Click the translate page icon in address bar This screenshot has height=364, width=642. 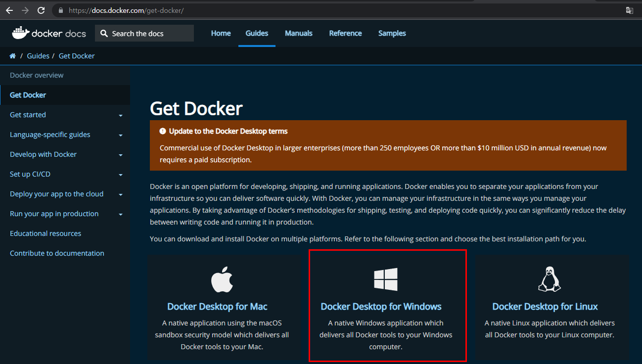tap(629, 10)
